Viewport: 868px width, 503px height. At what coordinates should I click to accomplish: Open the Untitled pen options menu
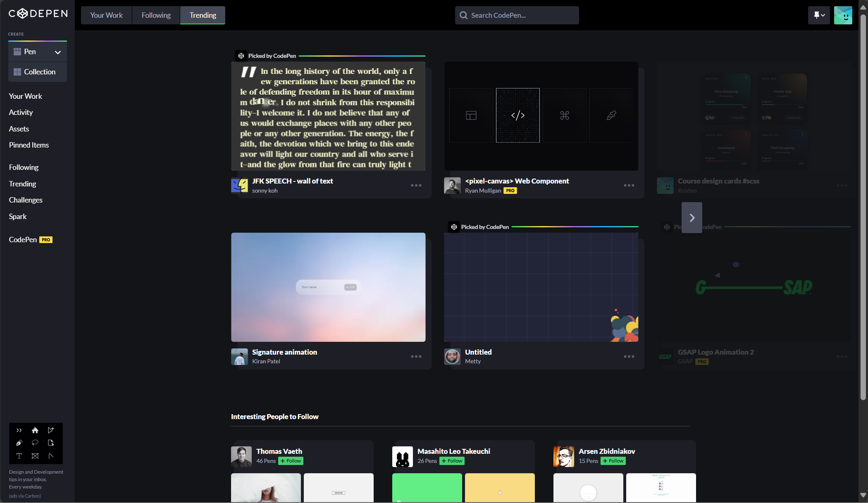click(x=629, y=357)
